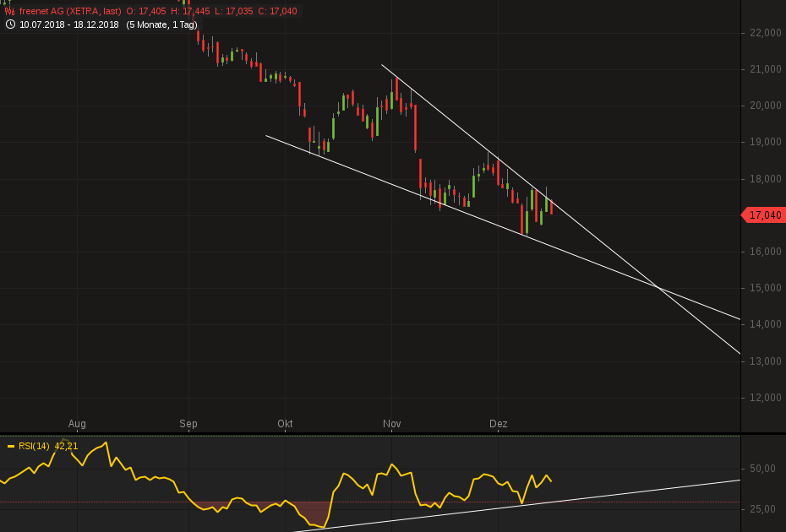Click the Sep month label on time axis
The image size is (786, 532).
pyautogui.click(x=188, y=424)
